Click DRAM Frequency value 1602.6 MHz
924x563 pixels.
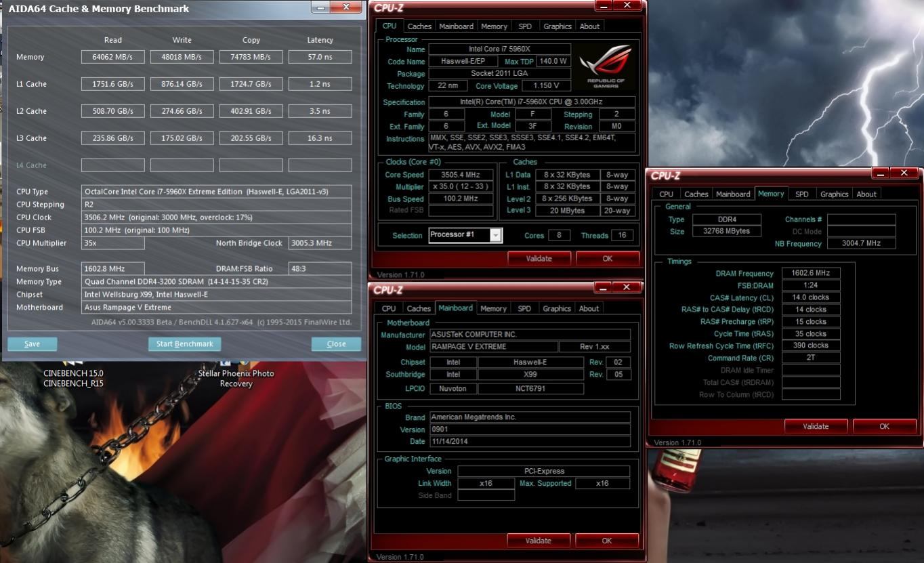pos(811,273)
